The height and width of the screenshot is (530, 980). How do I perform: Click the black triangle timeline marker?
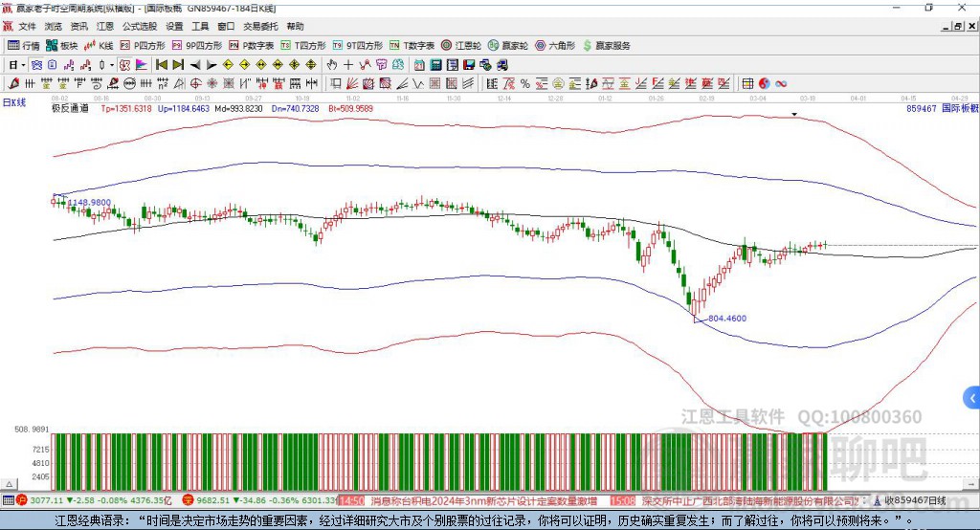click(x=794, y=115)
